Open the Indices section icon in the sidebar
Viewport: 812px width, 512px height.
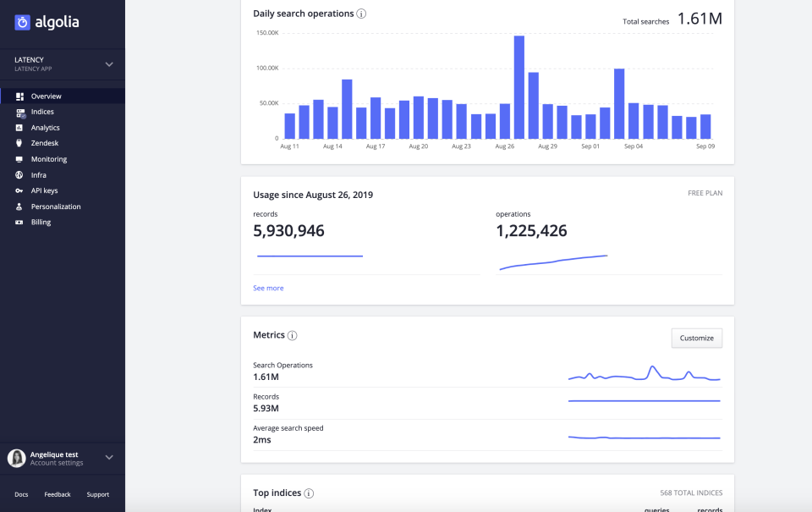tap(19, 112)
